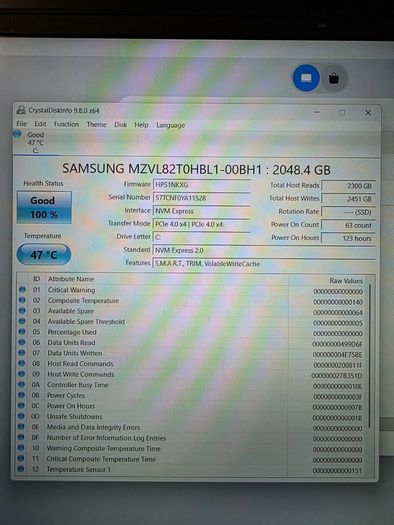Click the Transfer Mode field PCIe 4.0 x4

coord(202,224)
